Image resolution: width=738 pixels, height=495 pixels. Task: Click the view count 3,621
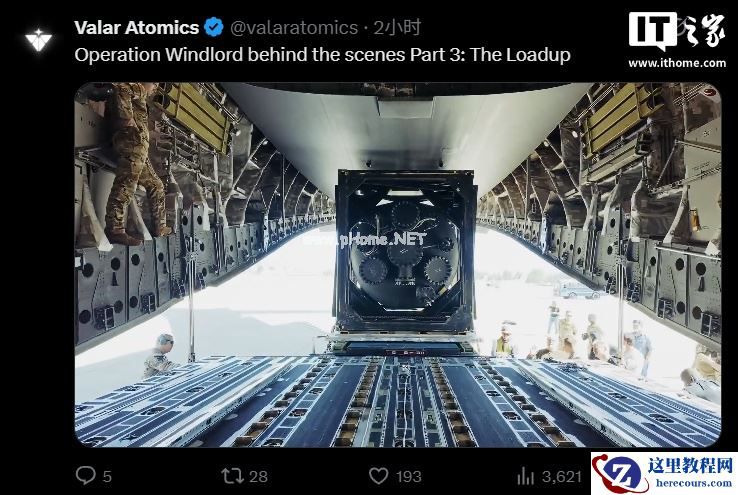tap(562, 477)
